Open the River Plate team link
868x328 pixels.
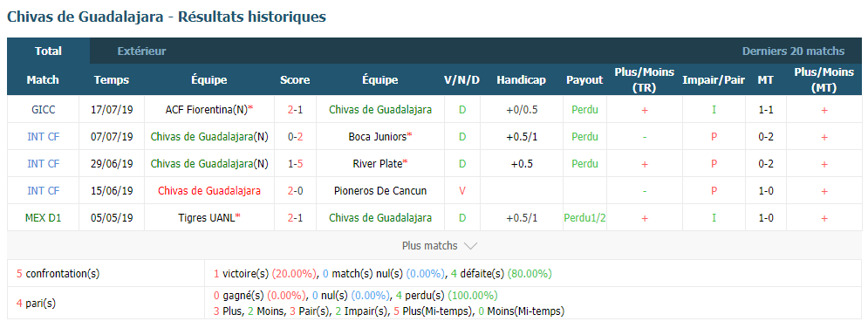click(379, 164)
